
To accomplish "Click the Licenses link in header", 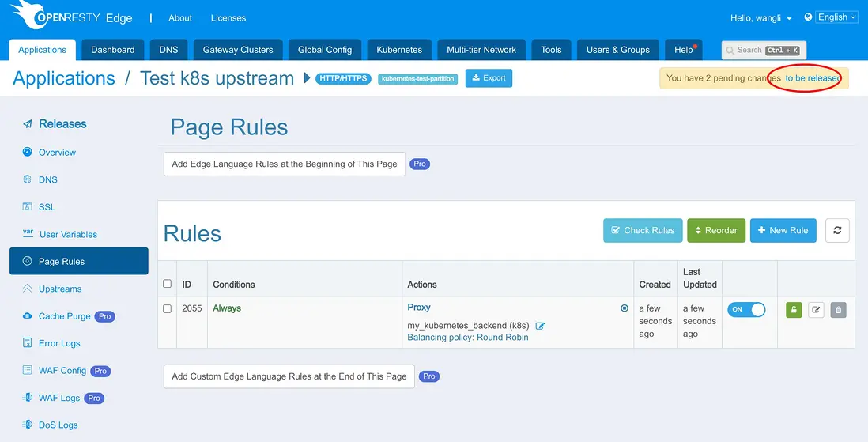I will 228,17.
